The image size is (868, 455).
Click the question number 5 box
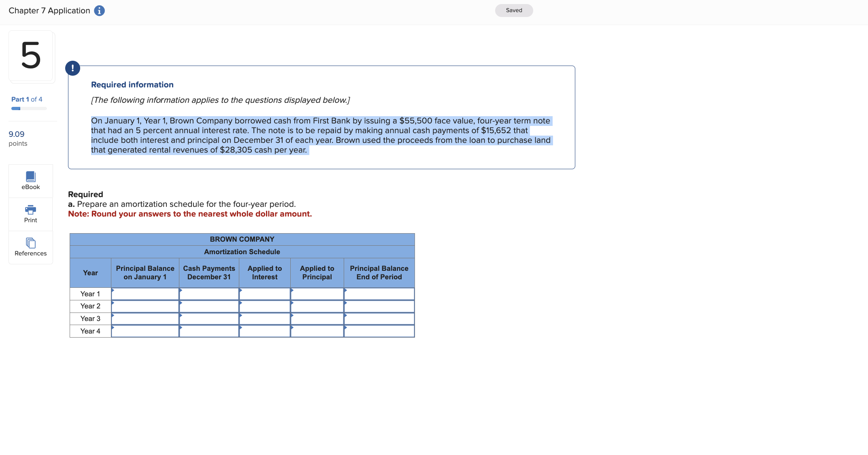click(x=31, y=56)
